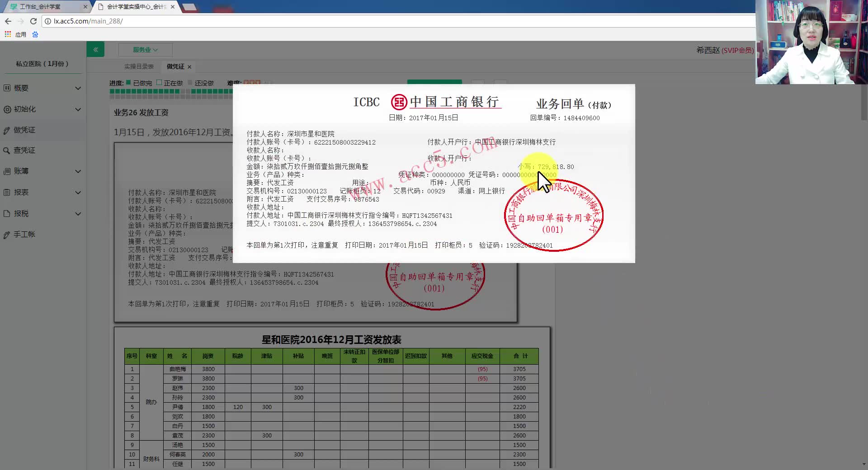Click the 希西赵 (SVIP会员) user name
Image resolution: width=868 pixels, height=470 pixels.
[725, 50]
